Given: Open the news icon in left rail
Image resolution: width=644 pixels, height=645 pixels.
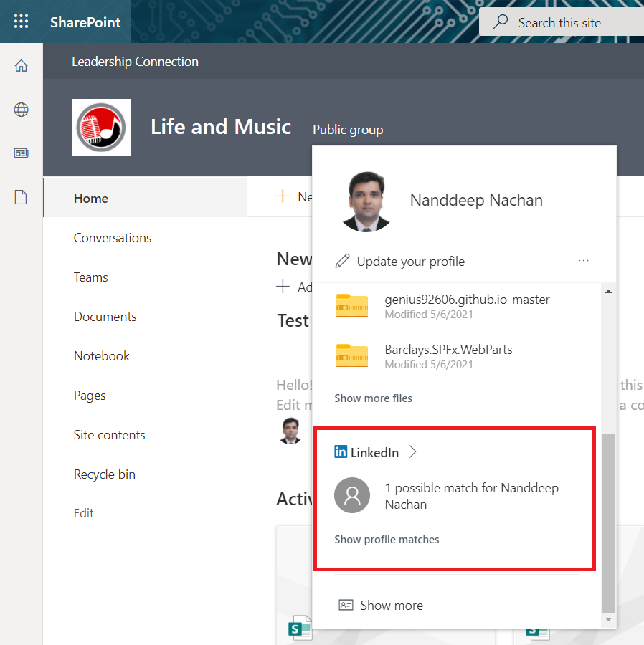Looking at the screenshot, I should tap(22, 153).
